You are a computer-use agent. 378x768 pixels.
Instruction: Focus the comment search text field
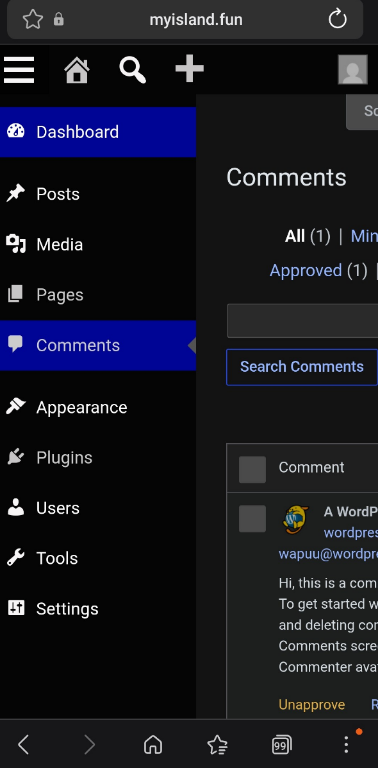302,321
